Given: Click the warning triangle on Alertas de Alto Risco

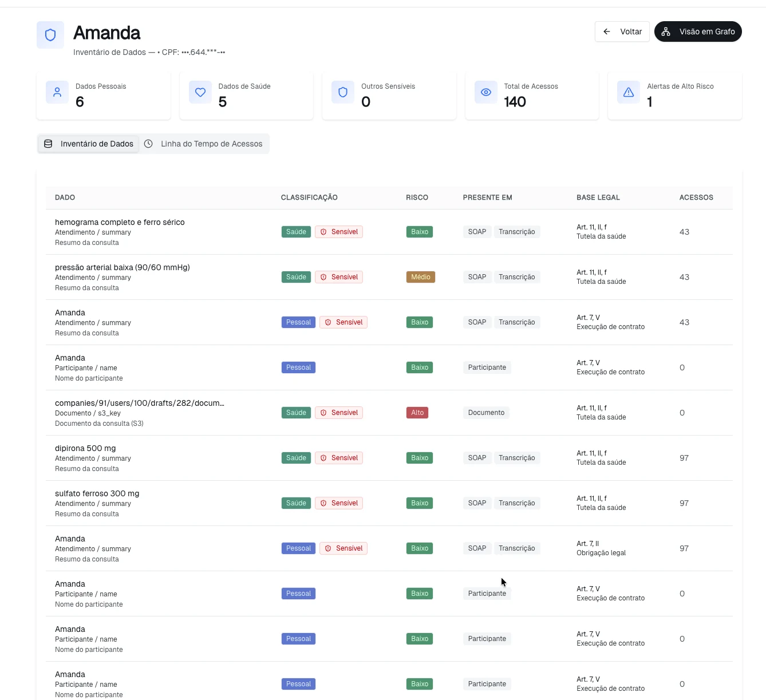Looking at the screenshot, I should (x=629, y=92).
